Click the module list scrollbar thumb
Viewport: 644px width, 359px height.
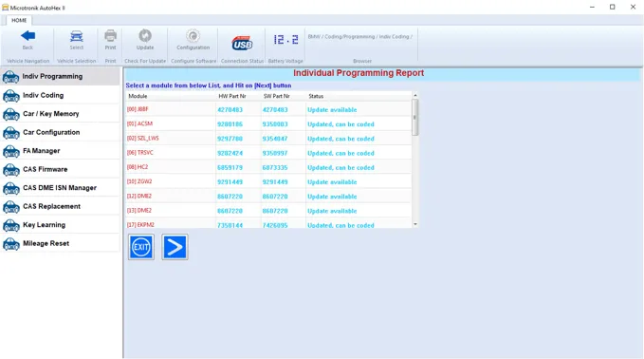point(415,117)
